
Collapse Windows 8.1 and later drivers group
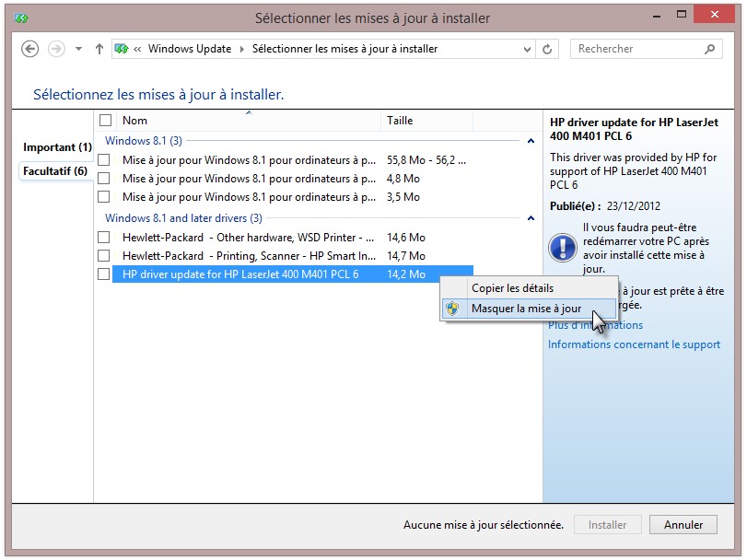click(531, 218)
